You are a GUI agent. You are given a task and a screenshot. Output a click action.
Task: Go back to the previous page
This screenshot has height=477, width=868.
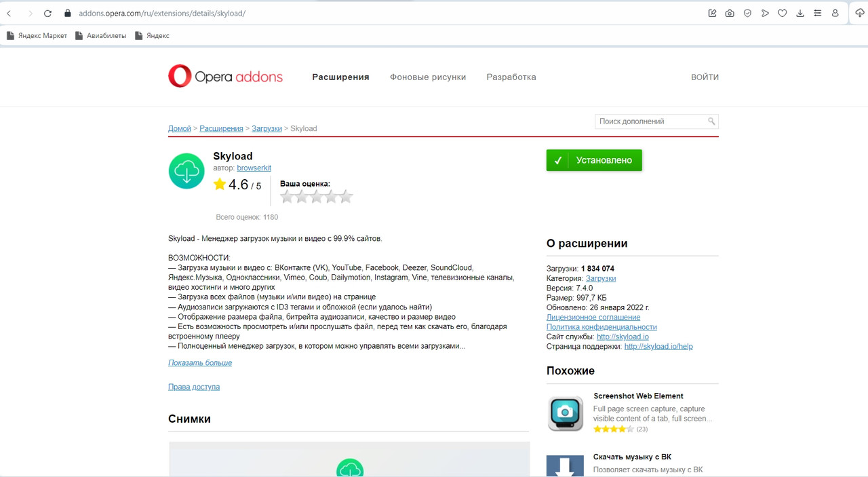coord(9,14)
